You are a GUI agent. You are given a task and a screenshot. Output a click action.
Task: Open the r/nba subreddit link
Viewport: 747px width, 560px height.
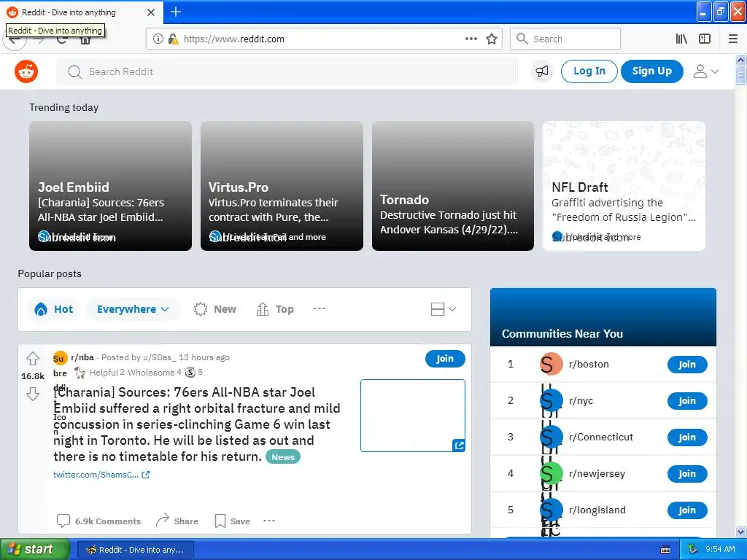(82, 357)
